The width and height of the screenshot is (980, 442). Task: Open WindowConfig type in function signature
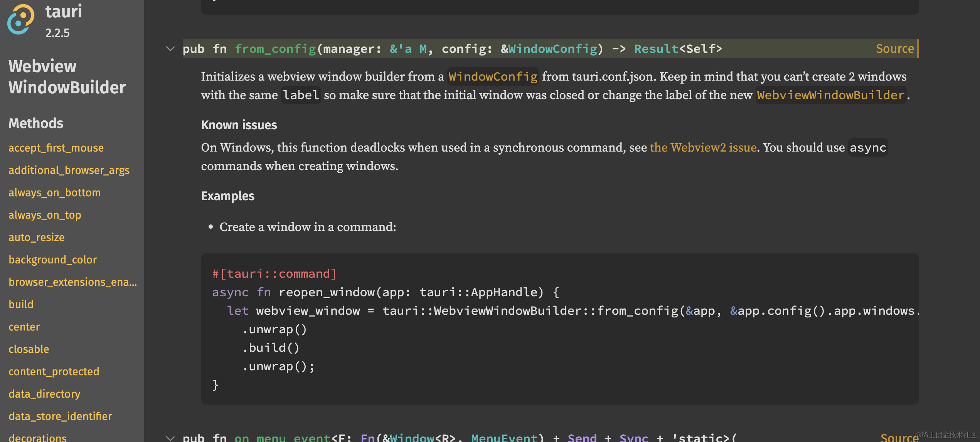coord(552,49)
